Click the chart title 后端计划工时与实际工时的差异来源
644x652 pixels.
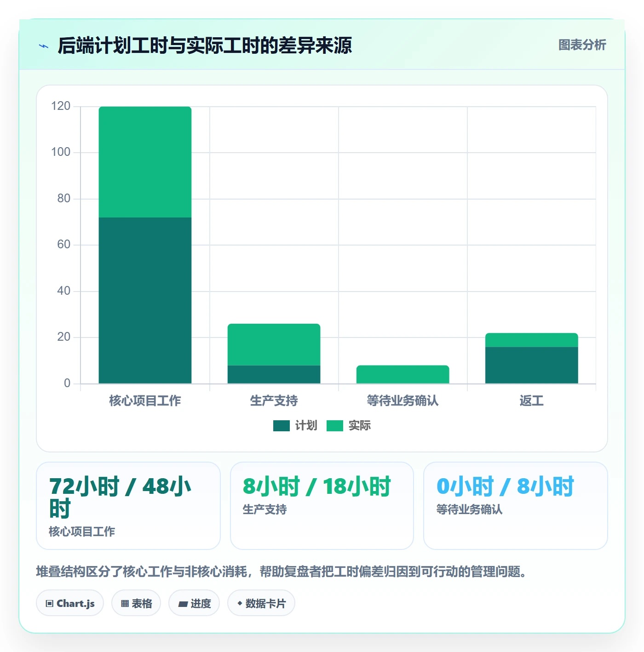tap(205, 46)
